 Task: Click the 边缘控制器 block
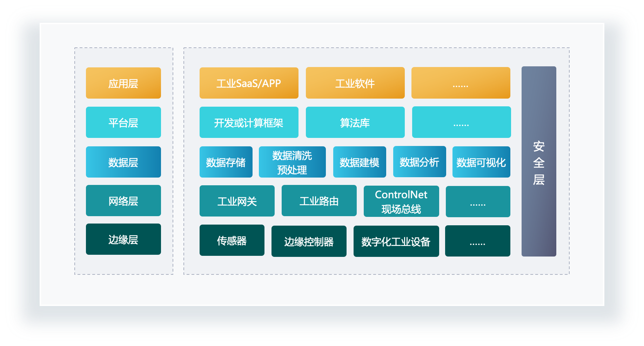[x=309, y=241]
